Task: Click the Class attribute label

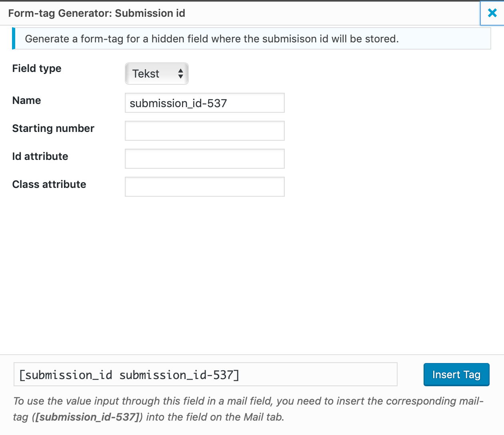Action: coord(49,184)
